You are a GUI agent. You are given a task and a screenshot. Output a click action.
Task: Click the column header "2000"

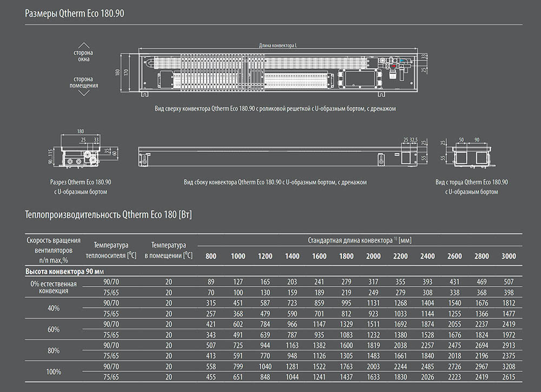pos(373,256)
